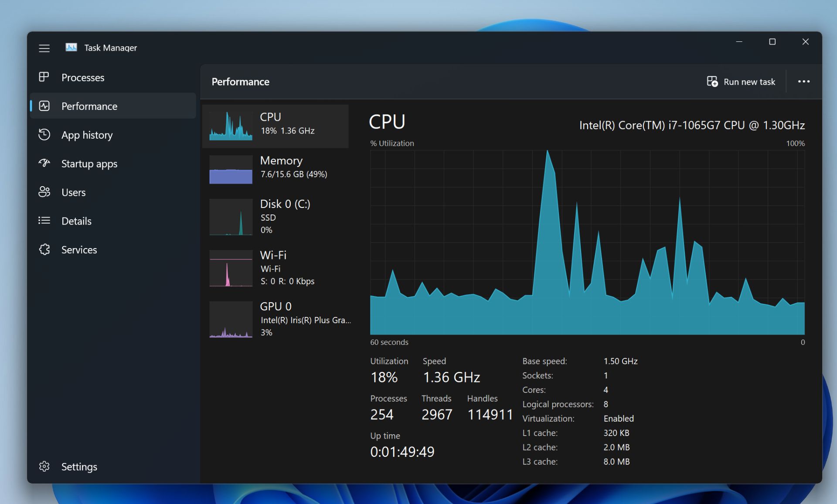The height and width of the screenshot is (504, 837).
Task: Expand the Users section in sidebar
Action: point(72,192)
